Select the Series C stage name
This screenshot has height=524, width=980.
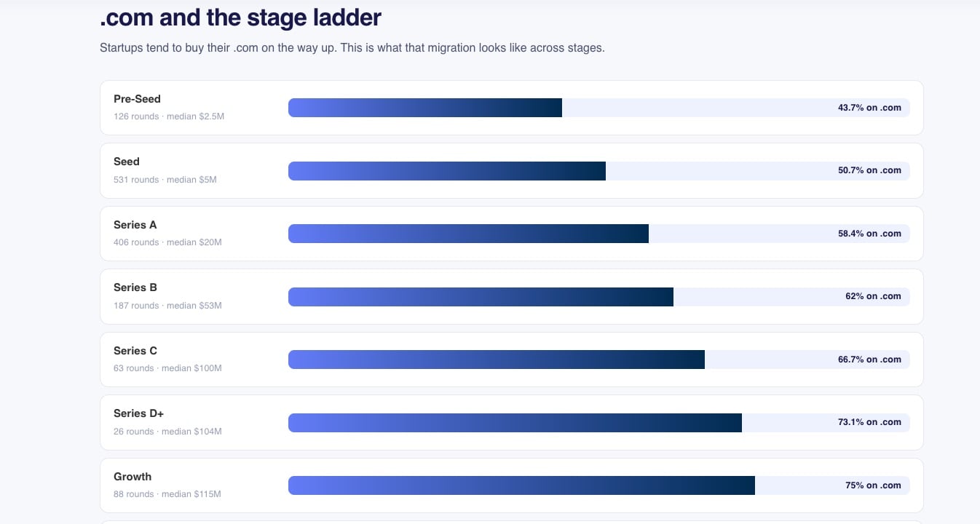point(135,351)
